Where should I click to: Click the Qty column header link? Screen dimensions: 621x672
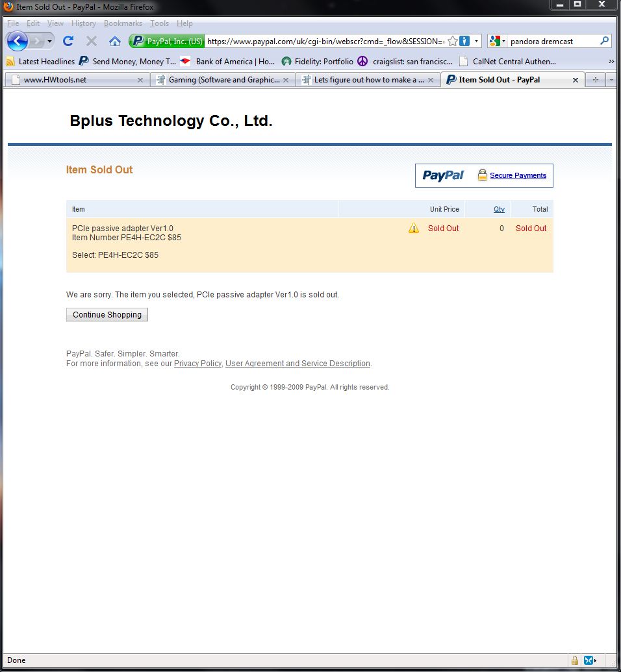(499, 209)
